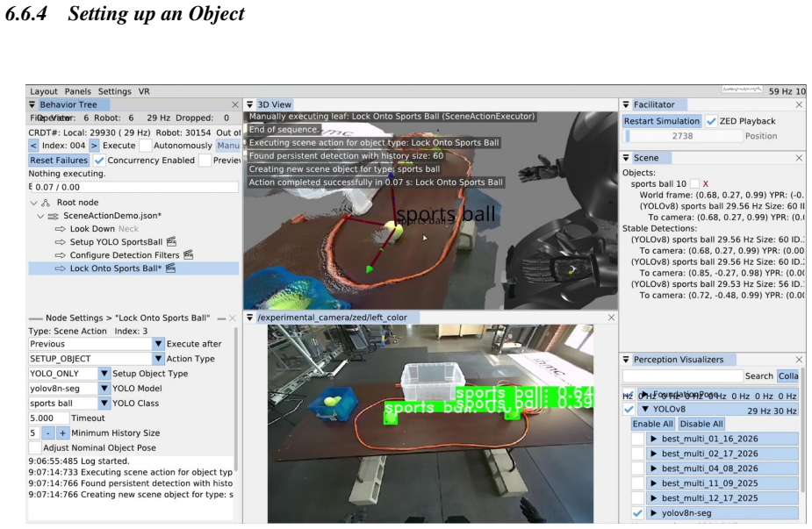Collapse the Scene panel triangle

click(x=626, y=158)
